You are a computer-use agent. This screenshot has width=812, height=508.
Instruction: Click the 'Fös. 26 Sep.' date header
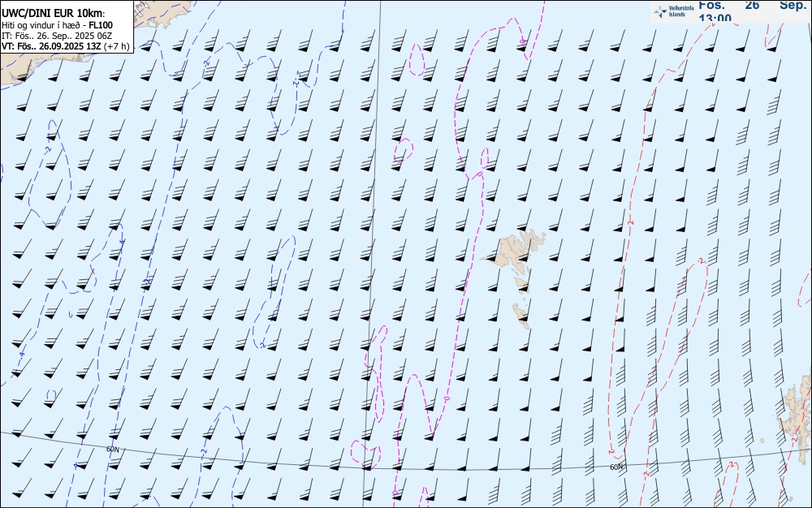tap(752, 5)
